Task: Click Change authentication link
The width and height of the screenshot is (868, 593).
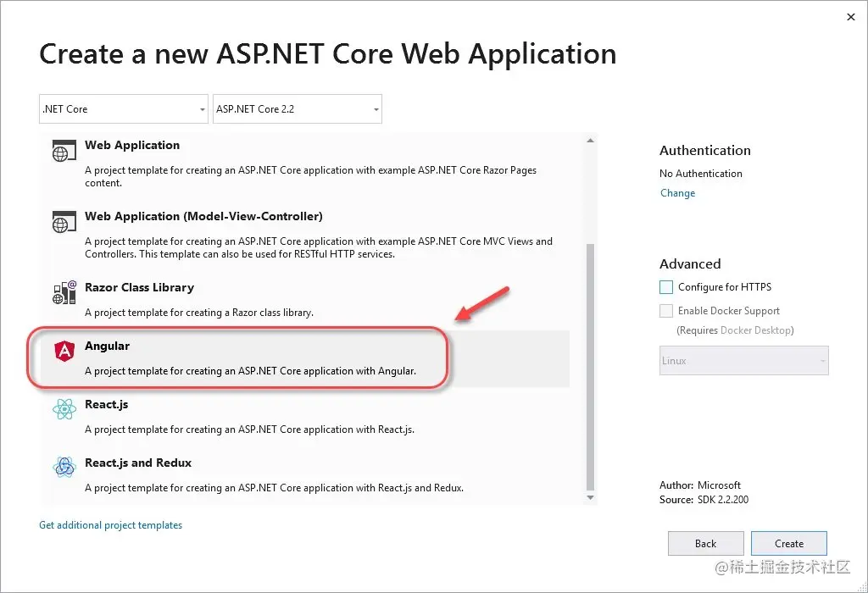Action: coord(677,193)
